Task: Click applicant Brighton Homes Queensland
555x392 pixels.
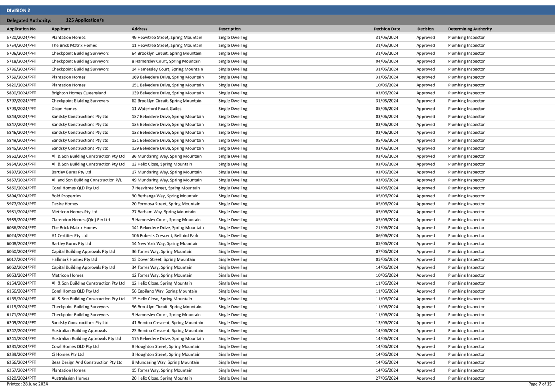Action: [79, 93]
